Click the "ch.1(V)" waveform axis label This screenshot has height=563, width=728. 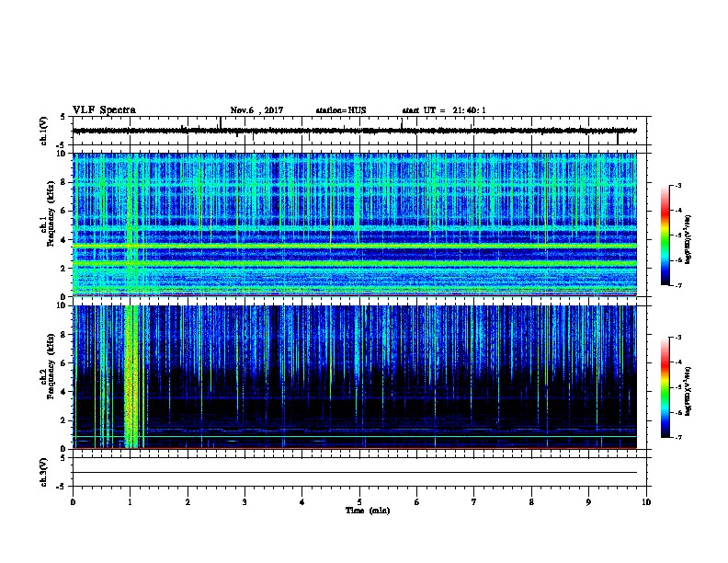pos(44,131)
